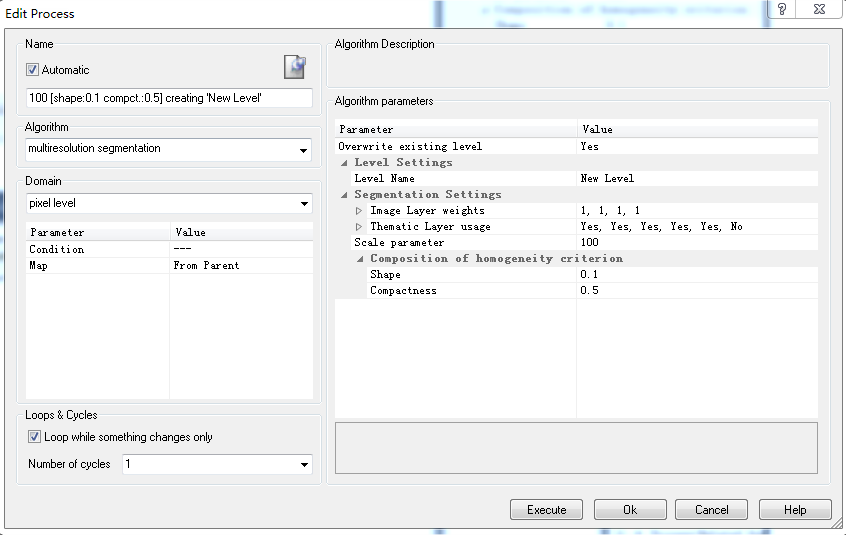
Task: Click the Execute button
Action: coord(546,510)
